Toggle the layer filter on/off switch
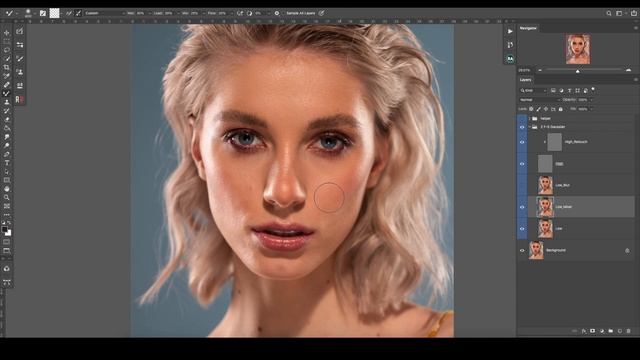 pos(593,89)
